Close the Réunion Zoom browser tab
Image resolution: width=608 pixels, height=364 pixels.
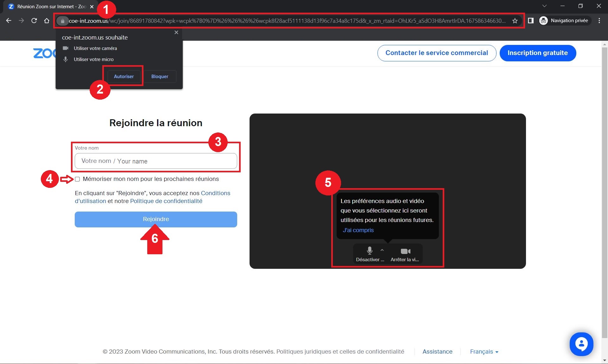click(92, 6)
